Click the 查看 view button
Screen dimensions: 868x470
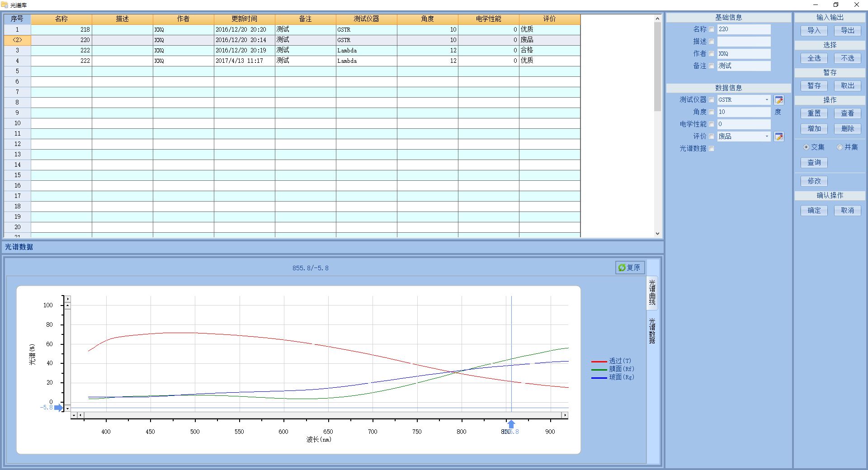pos(848,113)
